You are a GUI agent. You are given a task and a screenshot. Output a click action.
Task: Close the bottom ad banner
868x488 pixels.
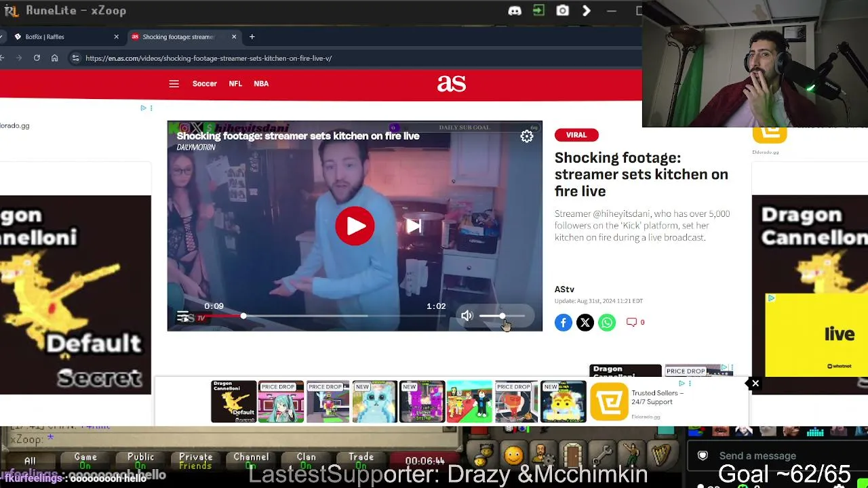(x=755, y=384)
